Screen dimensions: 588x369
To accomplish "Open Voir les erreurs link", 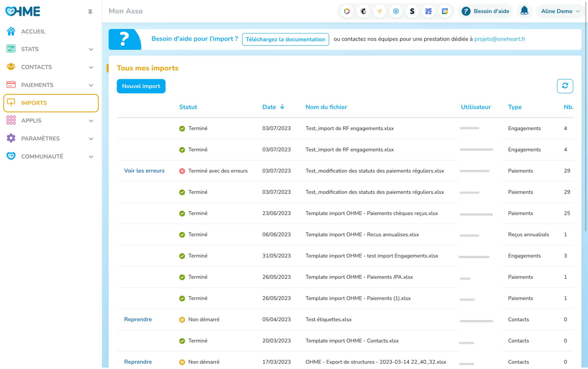I will coord(144,171).
